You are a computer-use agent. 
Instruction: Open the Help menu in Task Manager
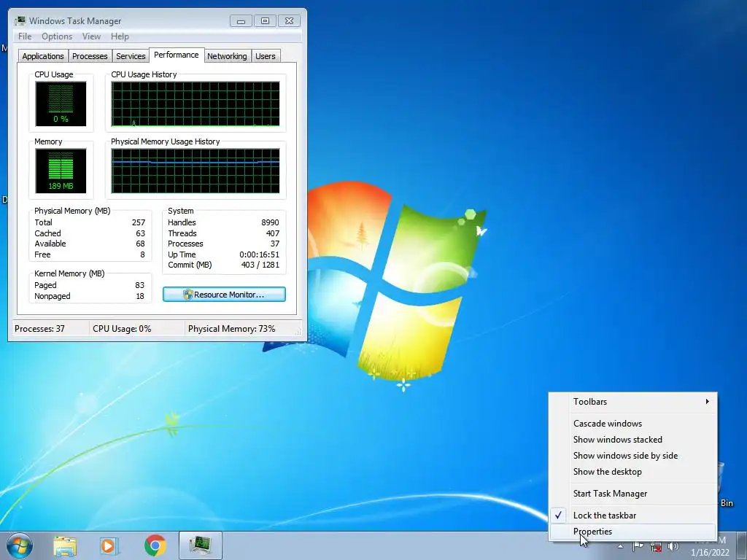point(120,36)
